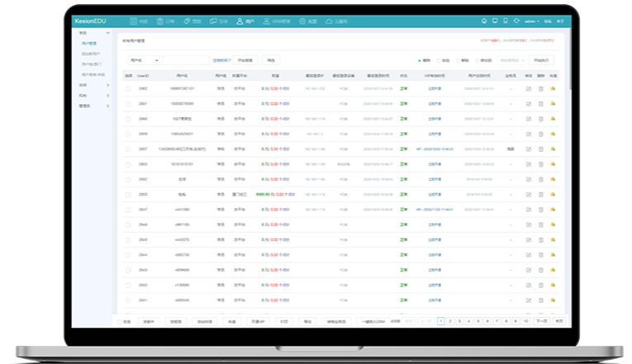Tick the checkbox for user 2853
Viewport: 632px width, 364px height.
[x=128, y=164]
